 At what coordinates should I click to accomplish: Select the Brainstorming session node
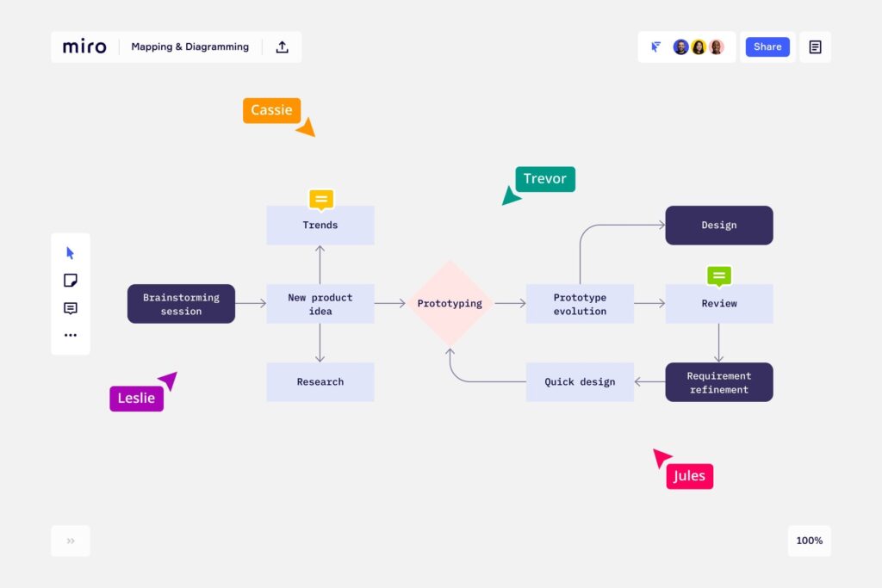pos(181,304)
